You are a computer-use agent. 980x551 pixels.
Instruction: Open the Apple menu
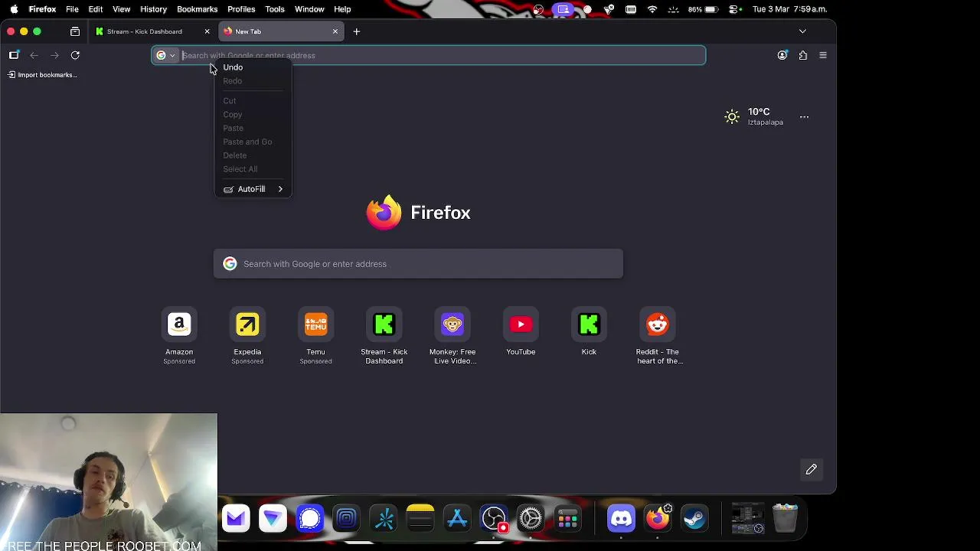point(14,9)
